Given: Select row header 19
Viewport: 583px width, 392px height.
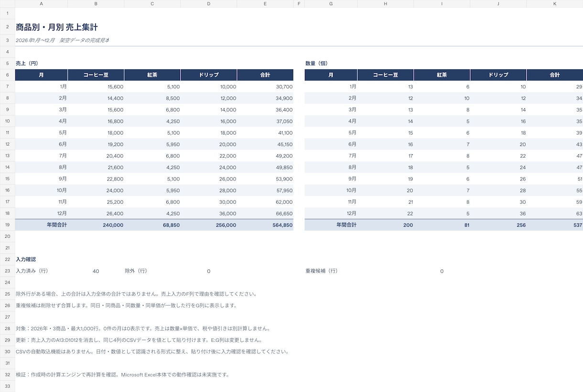Looking at the screenshot, I should [7, 225].
